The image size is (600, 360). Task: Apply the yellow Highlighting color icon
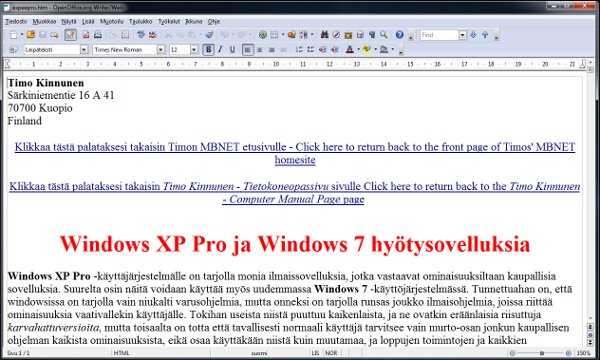coord(367,49)
